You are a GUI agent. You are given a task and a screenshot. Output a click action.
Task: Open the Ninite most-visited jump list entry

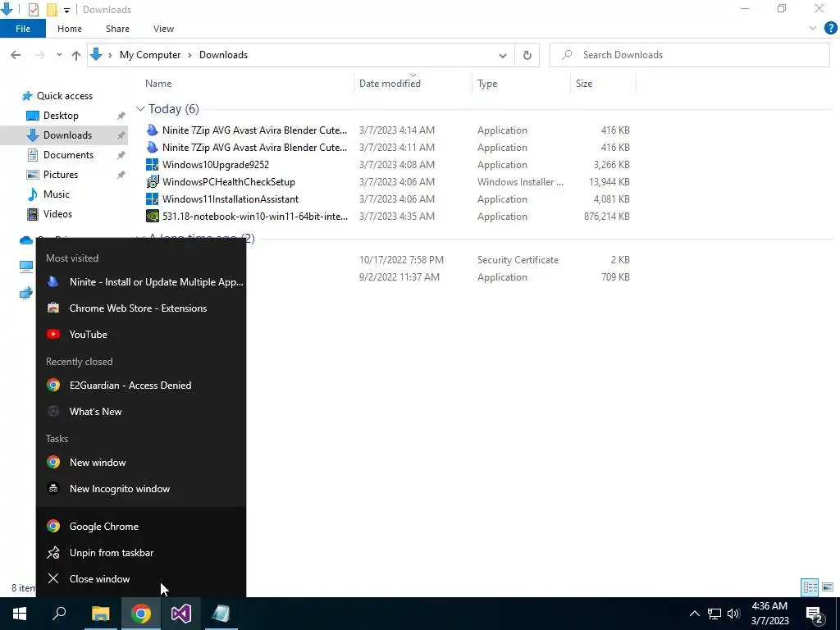pos(141,282)
